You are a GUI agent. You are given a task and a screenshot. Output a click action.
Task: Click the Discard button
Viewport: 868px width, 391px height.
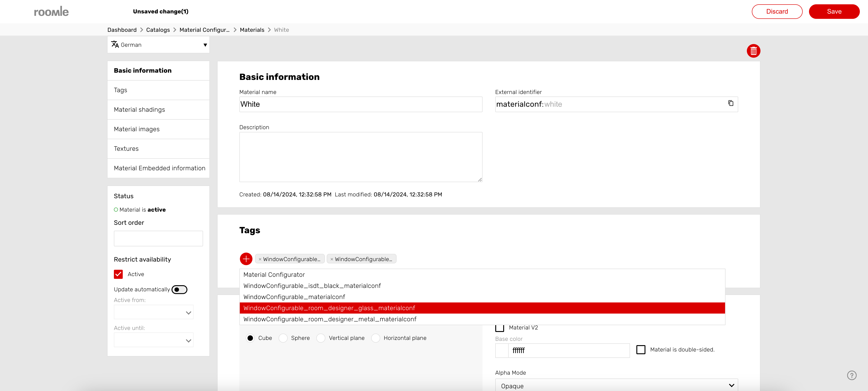click(777, 12)
